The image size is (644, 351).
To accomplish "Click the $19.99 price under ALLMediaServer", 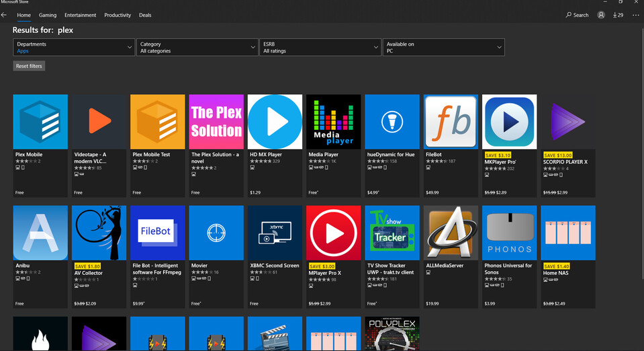I will coord(432,304).
